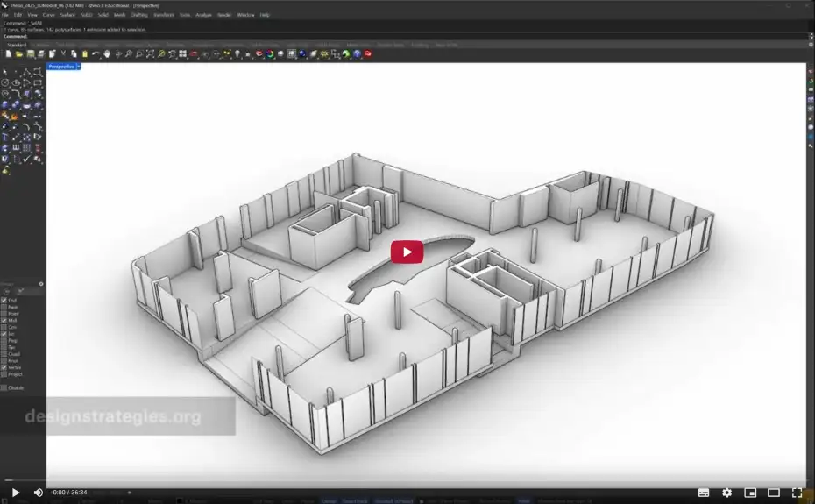Click the Cut scissors icon
Viewport: 815px width, 504px height.
coord(63,53)
